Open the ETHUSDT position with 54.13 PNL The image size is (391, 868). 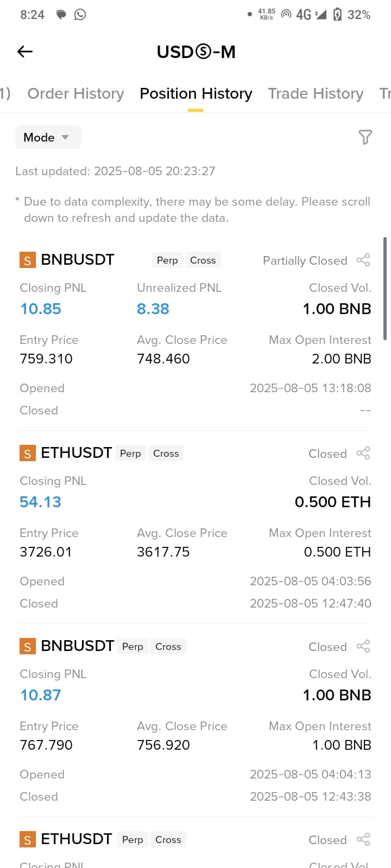click(x=77, y=453)
